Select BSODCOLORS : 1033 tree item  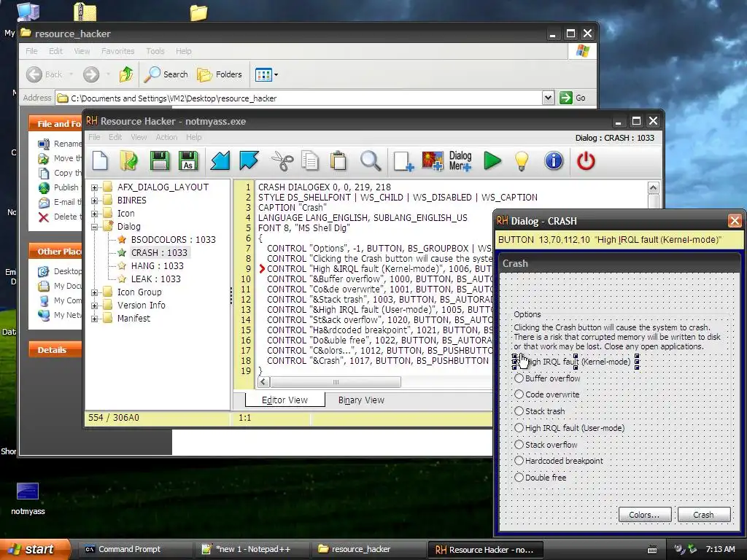[x=174, y=239]
